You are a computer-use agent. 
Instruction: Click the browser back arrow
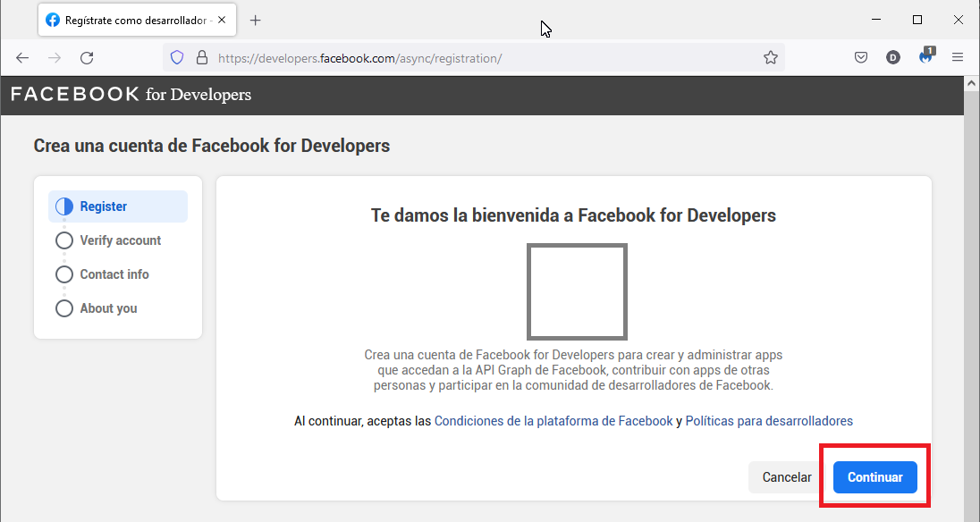click(x=22, y=58)
